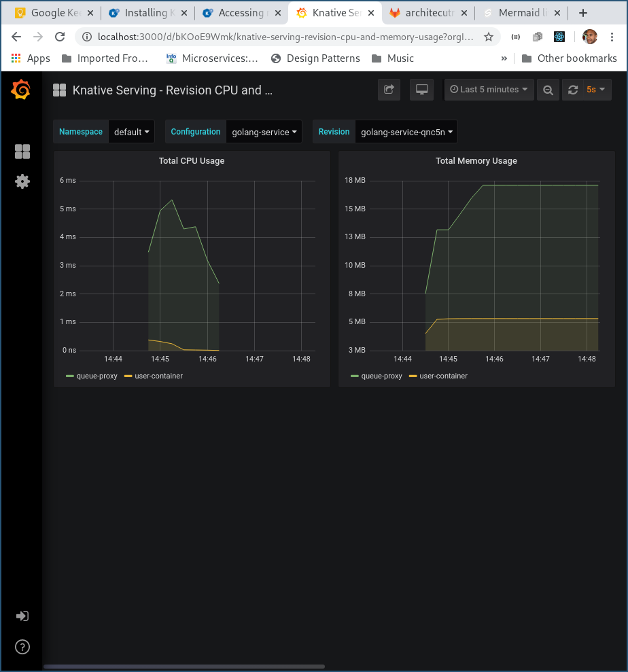The width and height of the screenshot is (628, 672).
Task: Bookmark this page with the star icon
Action: coord(488,37)
